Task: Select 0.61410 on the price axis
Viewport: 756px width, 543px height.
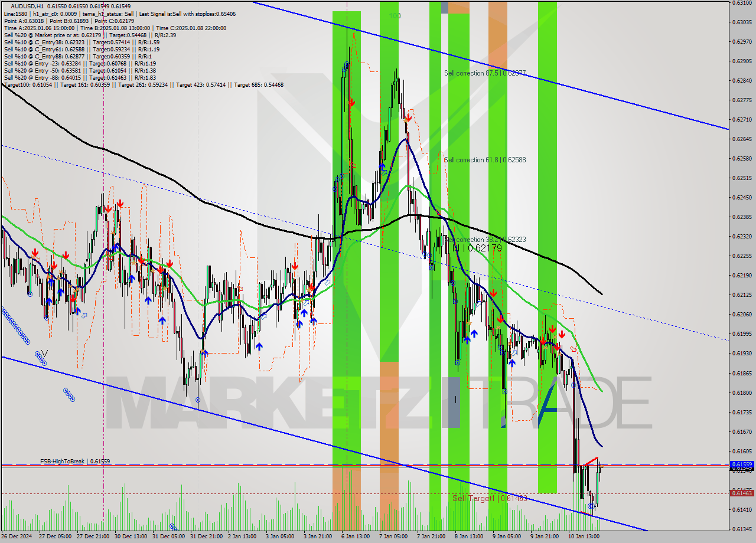Action: 742,509
